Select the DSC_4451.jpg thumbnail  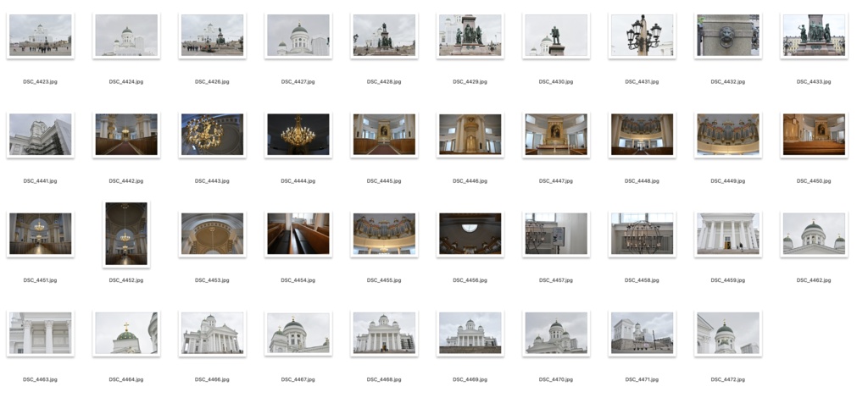(41, 234)
